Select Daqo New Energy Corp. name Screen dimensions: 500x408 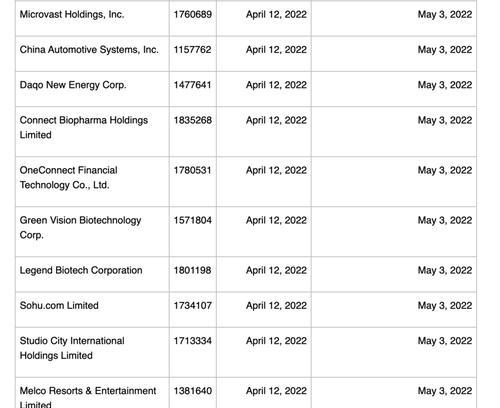(x=73, y=85)
